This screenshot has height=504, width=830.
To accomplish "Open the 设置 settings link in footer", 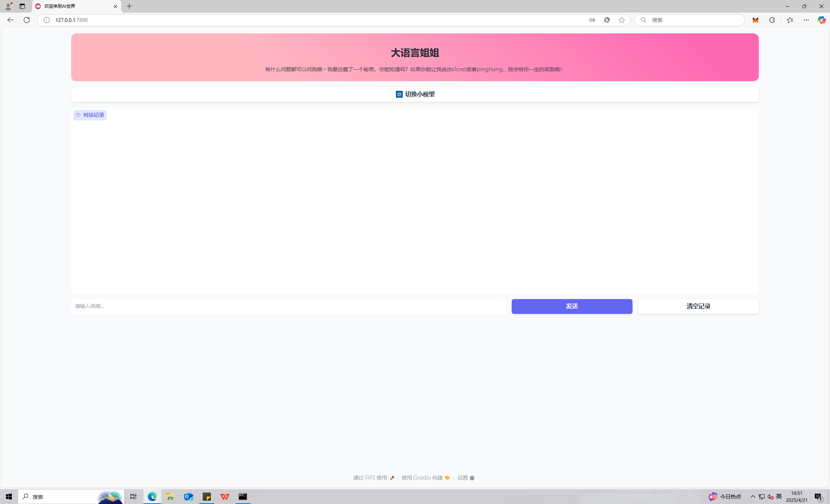I will click(466, 478).
